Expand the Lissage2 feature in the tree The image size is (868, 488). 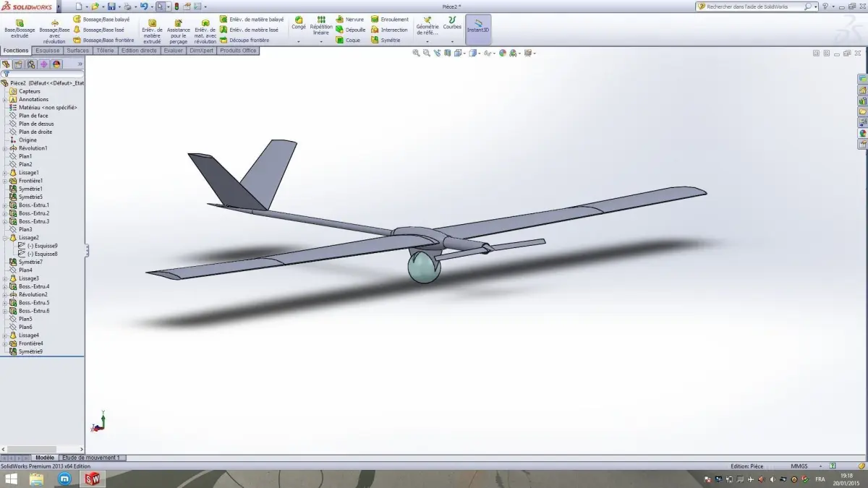[6, 237]
